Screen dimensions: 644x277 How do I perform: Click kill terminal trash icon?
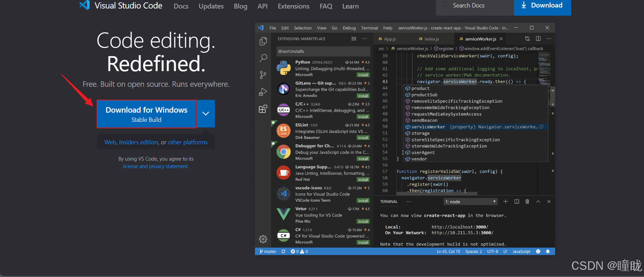(x=527, y=201)
